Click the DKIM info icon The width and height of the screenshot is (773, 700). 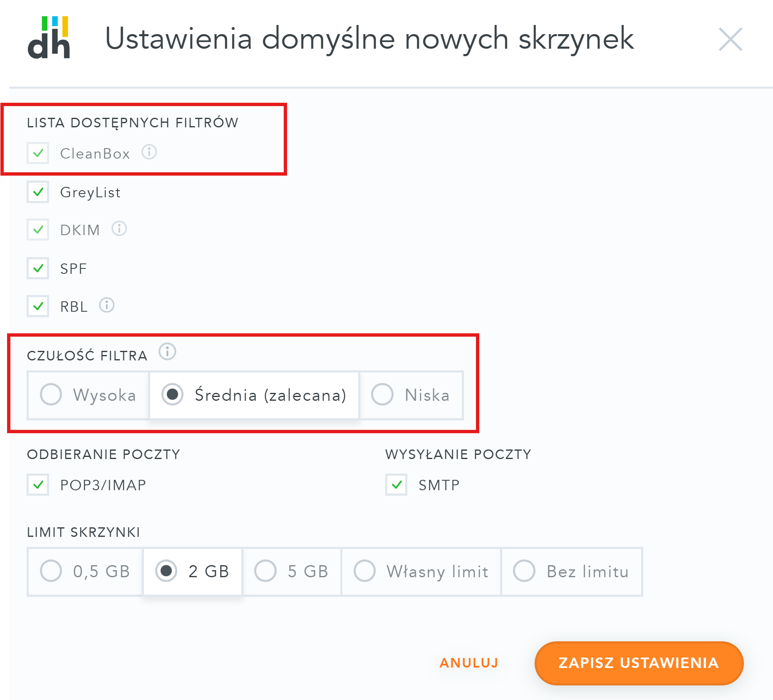click(x=119, y=229)
